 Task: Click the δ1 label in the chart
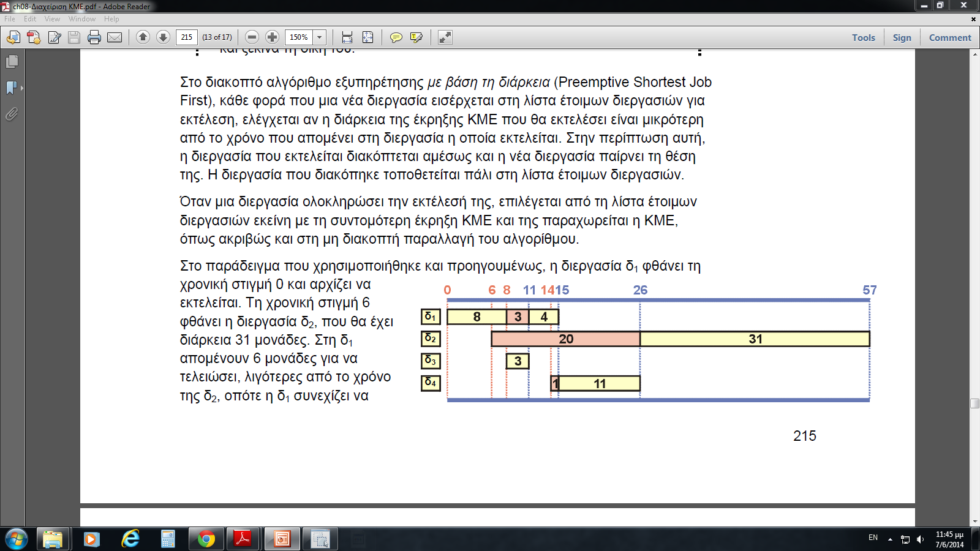tap(431, 317)
